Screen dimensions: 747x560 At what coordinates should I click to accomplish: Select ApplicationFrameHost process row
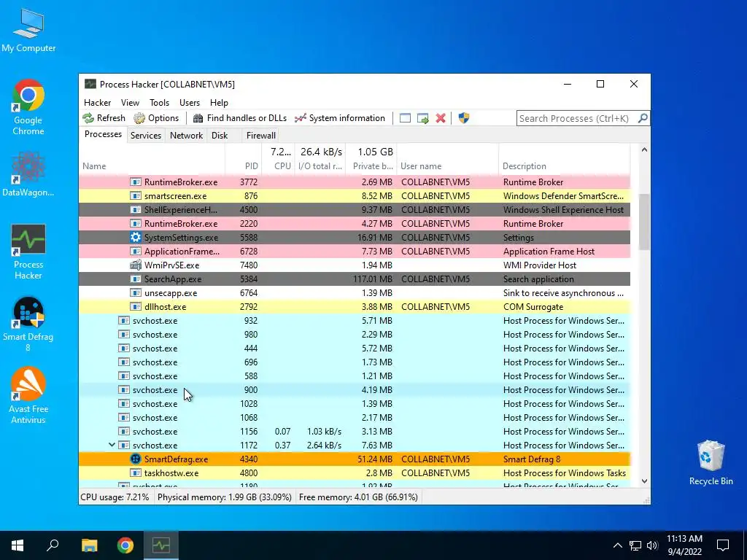(355, 251)
